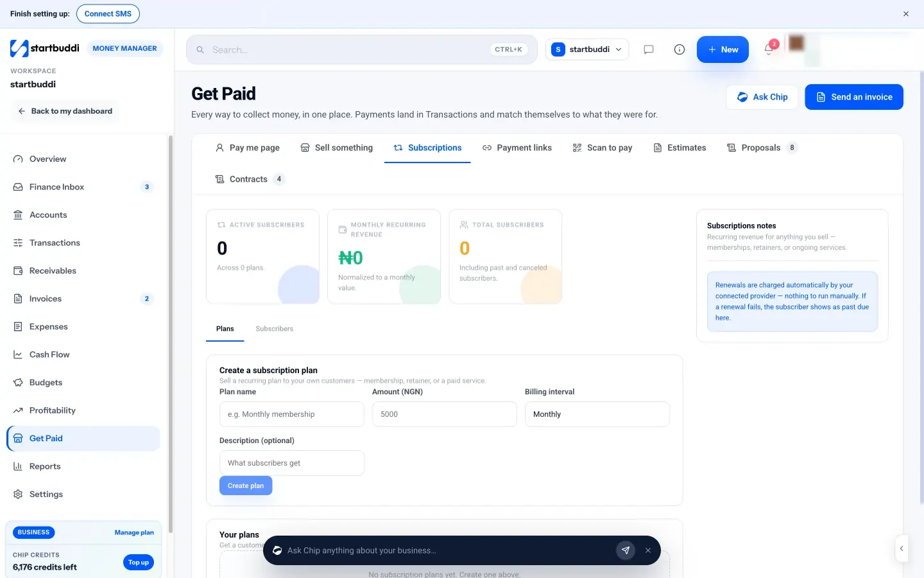Focus the search field
This screenshot has height=578, width=924.
click(x=362, y=49)
